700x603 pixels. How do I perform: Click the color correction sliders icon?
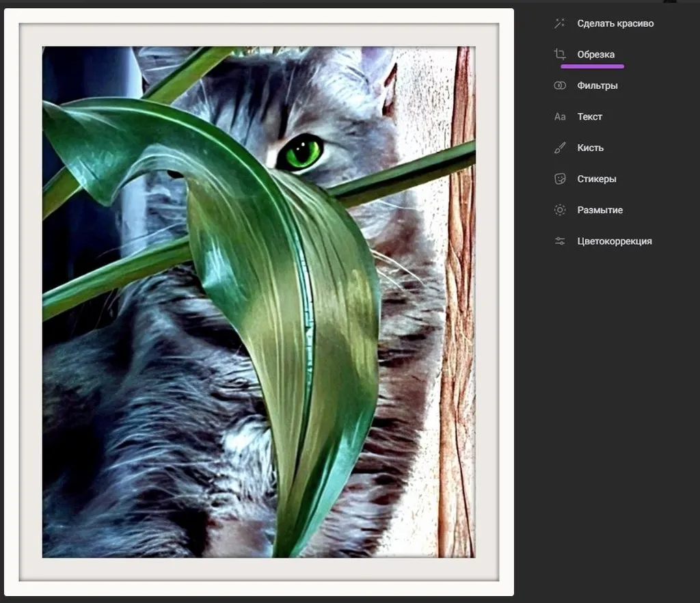[559, 241]
